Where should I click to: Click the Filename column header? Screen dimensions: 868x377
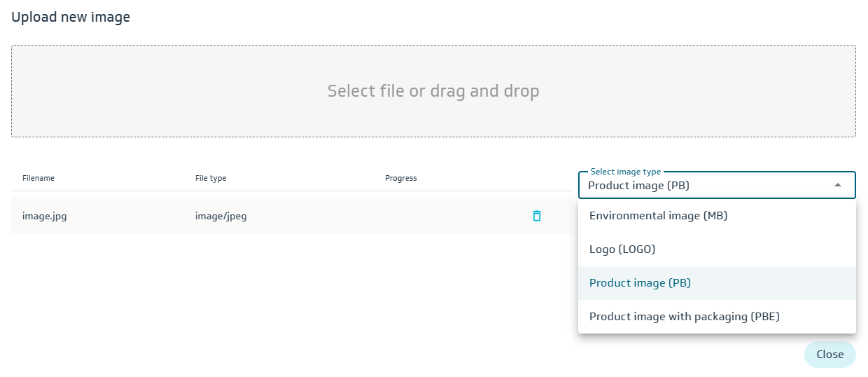point(38,178)
